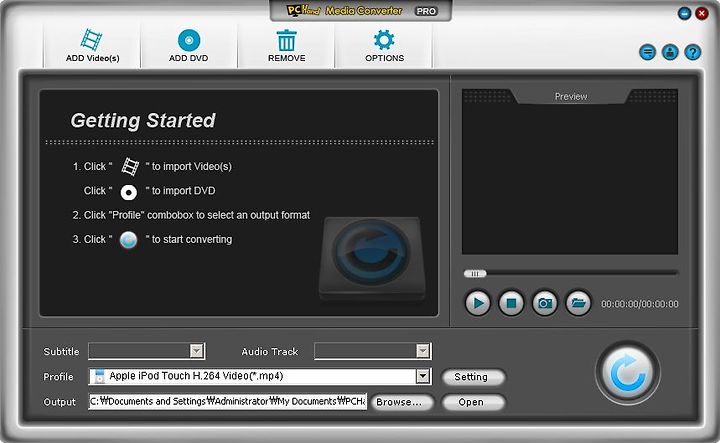
Task: Click the menu list icon at top right
Action: tap(647, 52)
